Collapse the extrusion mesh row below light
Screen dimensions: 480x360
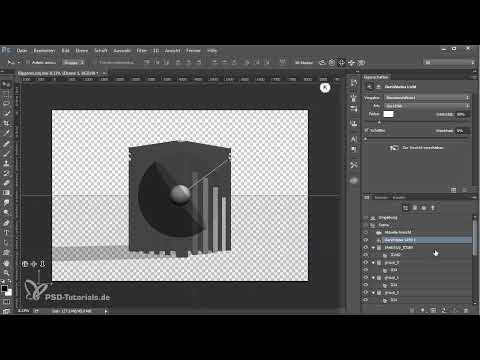tap(373, 248)
